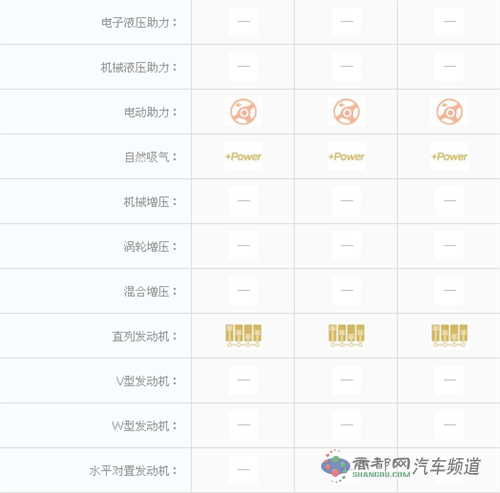Click the dash in second column of V型发动机 row
500x493 pixels.
point(346,380)
